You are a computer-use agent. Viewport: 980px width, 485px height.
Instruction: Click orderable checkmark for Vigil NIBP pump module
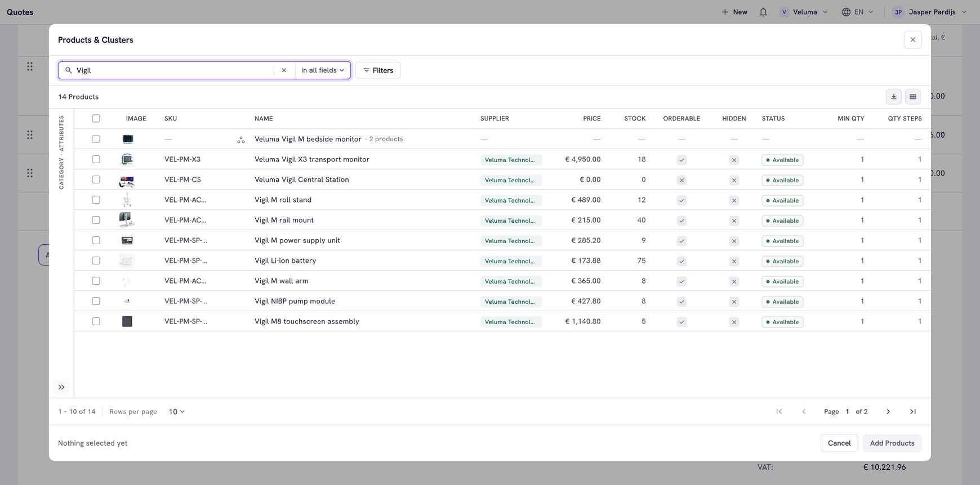coord(681,302)
